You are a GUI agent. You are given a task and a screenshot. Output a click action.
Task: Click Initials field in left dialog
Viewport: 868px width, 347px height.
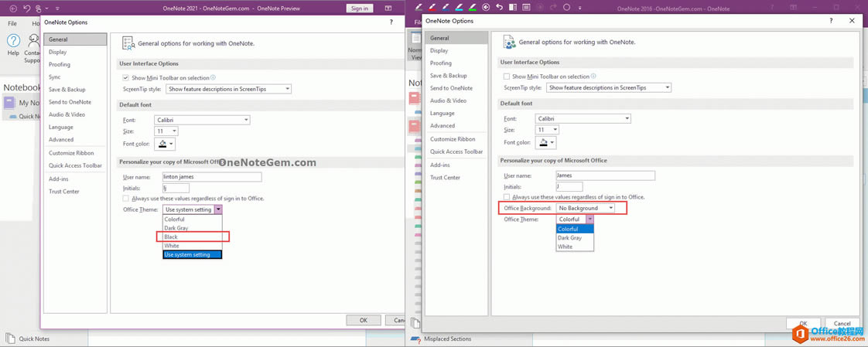(x=176, y=188)
